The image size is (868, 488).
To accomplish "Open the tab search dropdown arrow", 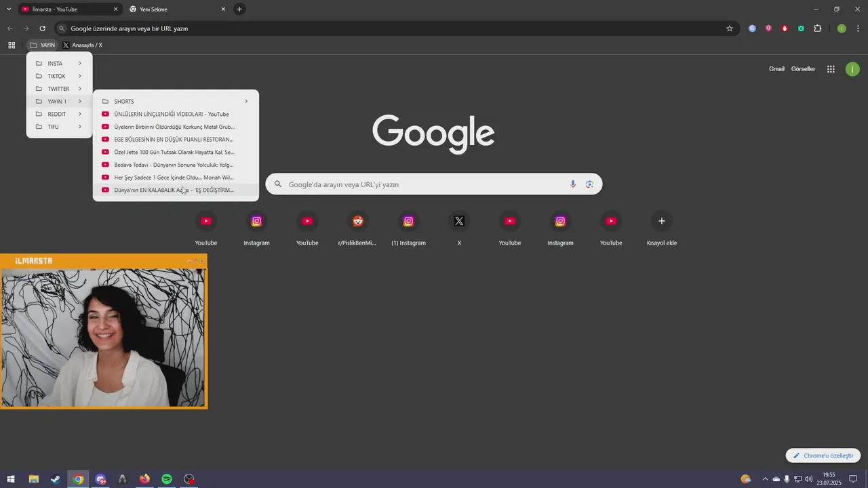I will pyautogui.click(x=9, y=9).
